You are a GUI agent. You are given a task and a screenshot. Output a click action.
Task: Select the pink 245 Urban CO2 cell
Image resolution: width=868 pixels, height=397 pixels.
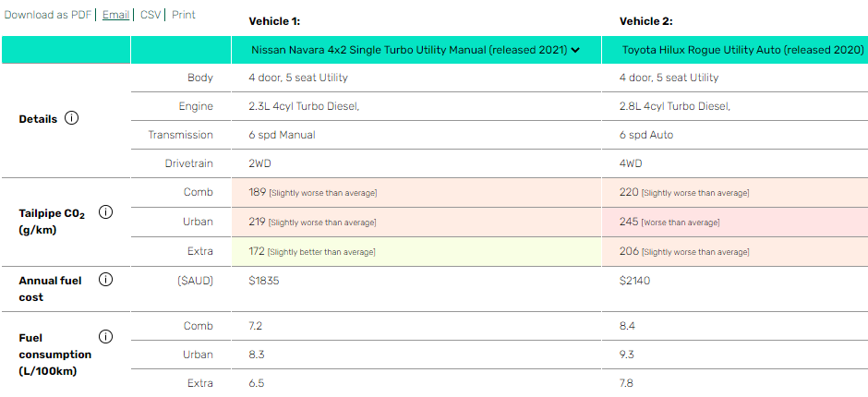coord(735,222)
